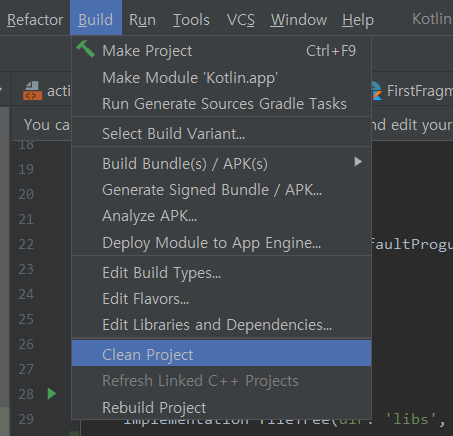Open Select Build Variant... option

(x=221, y=133)
